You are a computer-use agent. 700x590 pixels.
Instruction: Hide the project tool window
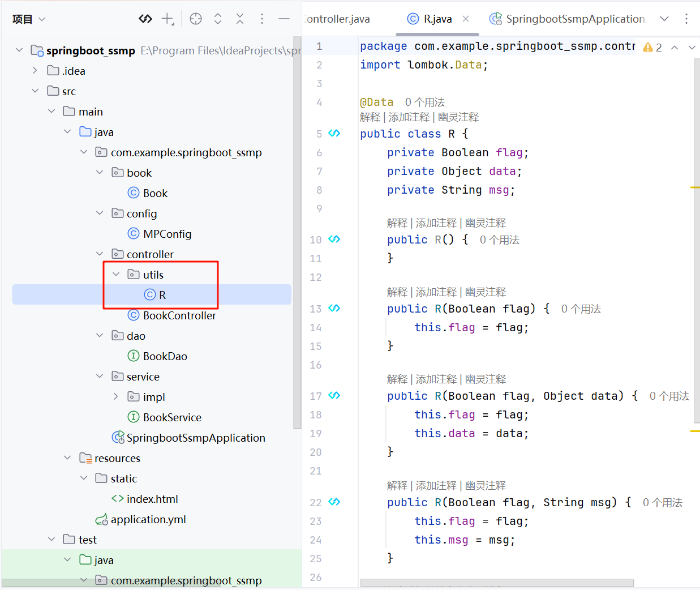(x=284, y=19)
